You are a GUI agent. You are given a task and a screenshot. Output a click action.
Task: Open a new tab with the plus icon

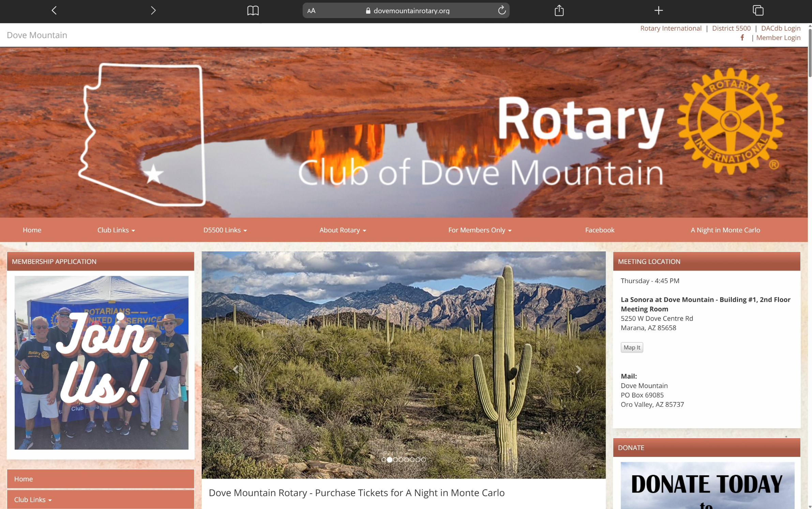click(x=659, y=11)
